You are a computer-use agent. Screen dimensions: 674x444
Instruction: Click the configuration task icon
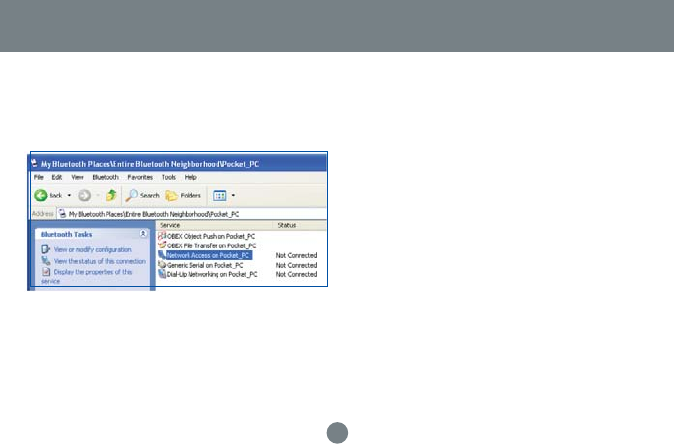point(46,249)
